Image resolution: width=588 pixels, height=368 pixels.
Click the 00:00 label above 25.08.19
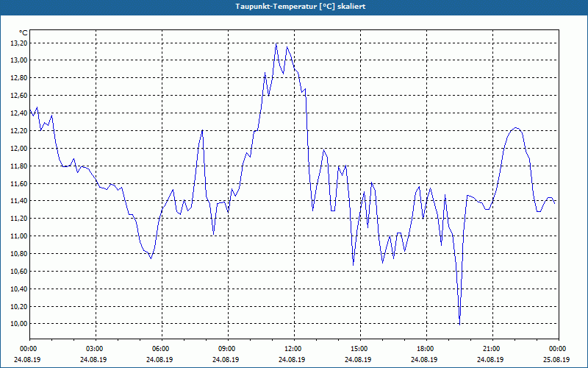point(559,349)
